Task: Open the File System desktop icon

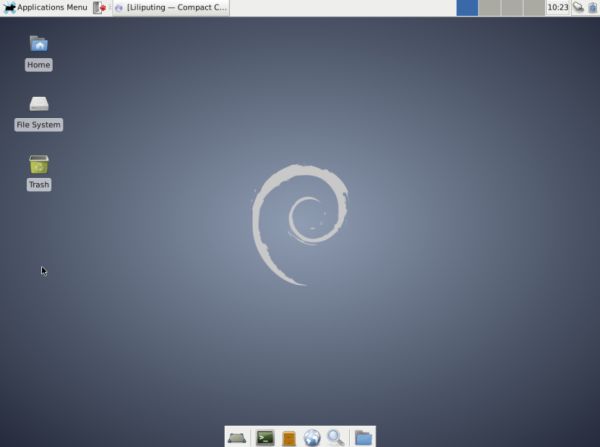Action: click(38, 105)
